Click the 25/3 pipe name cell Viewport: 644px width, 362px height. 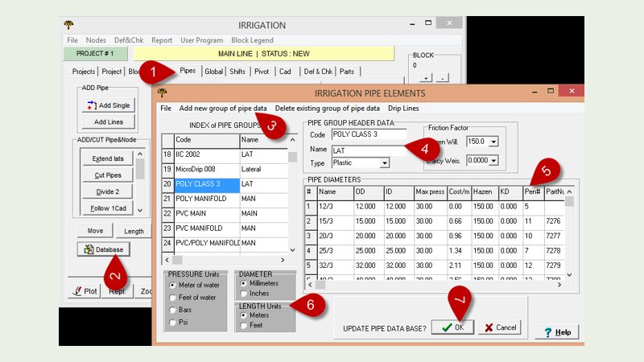click(335, 250)
